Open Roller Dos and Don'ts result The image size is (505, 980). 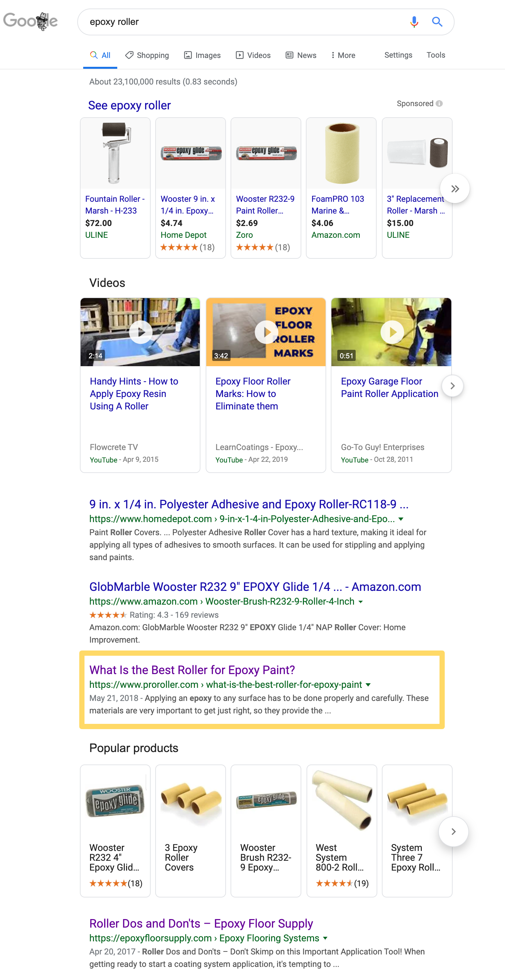201,923
